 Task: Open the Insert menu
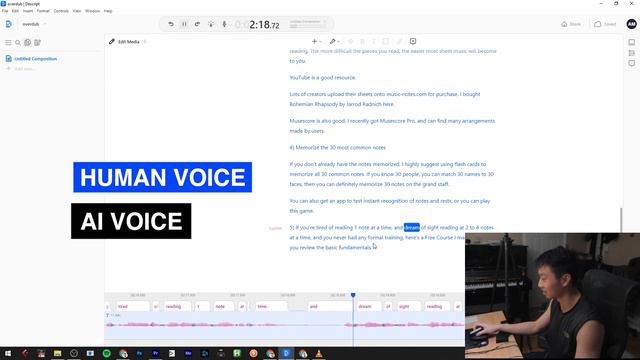coord(28,11)
